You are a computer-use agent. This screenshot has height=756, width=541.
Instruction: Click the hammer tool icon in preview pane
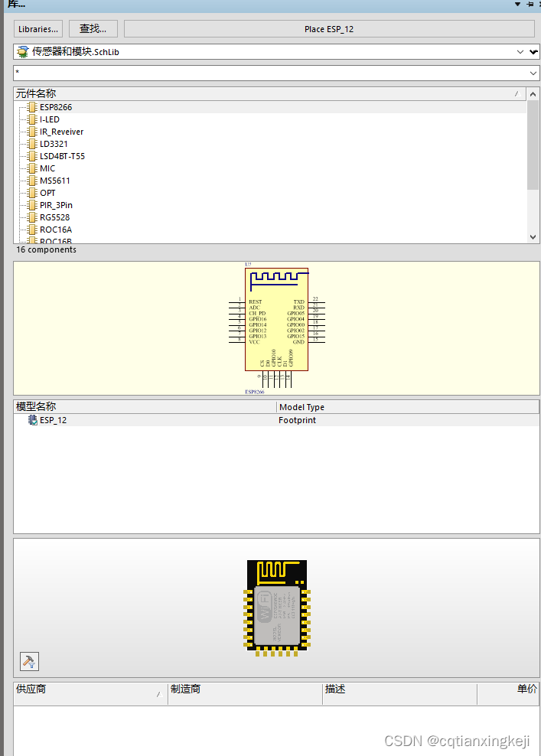coord(29,661)
